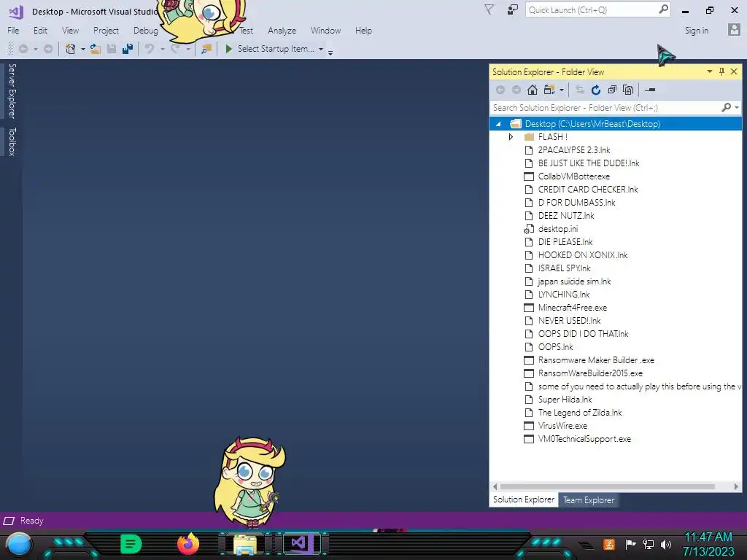The image size is (747, 560).
Task: Open the File menu
Action: (x=13, y=31)
